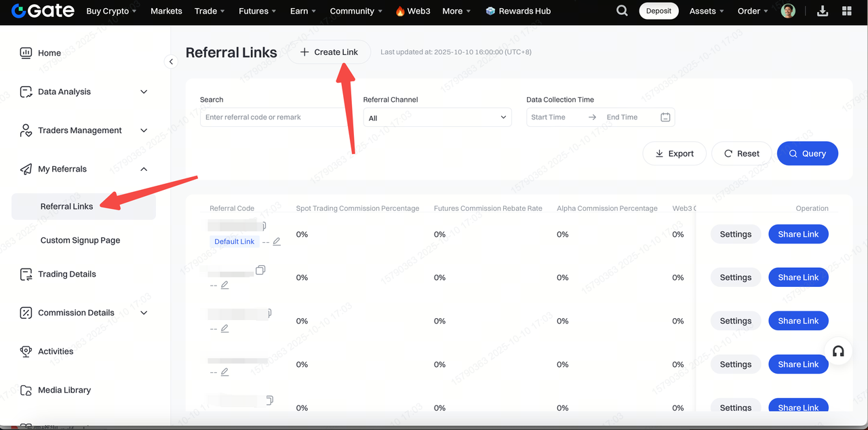Click the search magnifier icon in top bar

(x=622, y=11)
